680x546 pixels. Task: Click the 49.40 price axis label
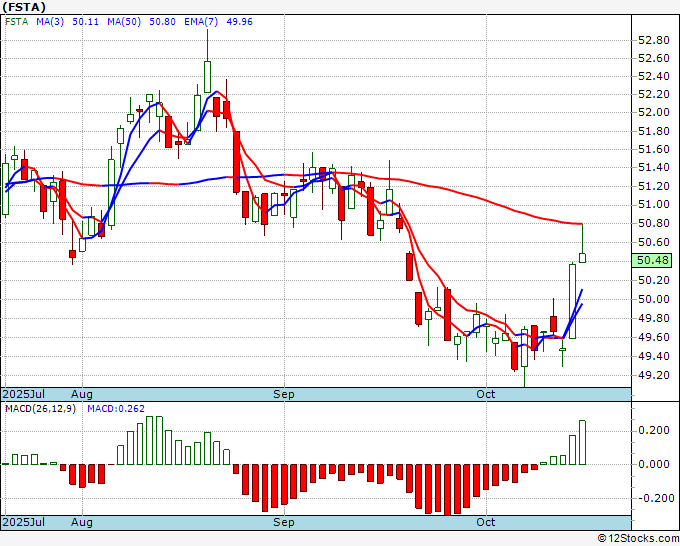point(654,356)
